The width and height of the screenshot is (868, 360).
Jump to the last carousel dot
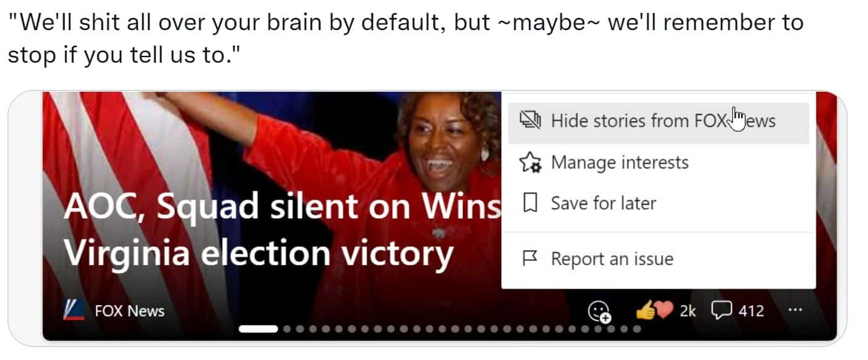click(x=637, y=329)
